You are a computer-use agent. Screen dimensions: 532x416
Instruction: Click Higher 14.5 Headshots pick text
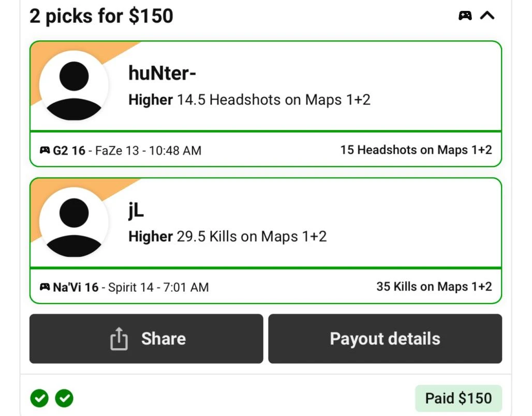click(x=249, y=100)
